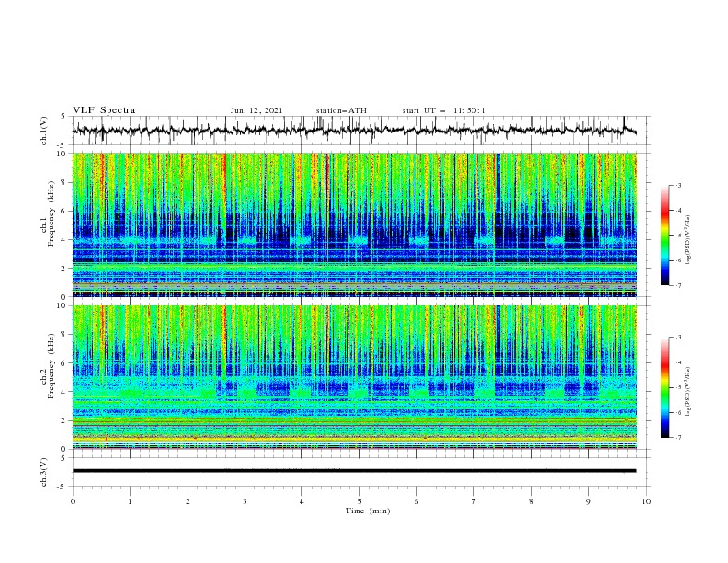
Task: Click the ch.3 flat voltage trace
Action: 354,471
